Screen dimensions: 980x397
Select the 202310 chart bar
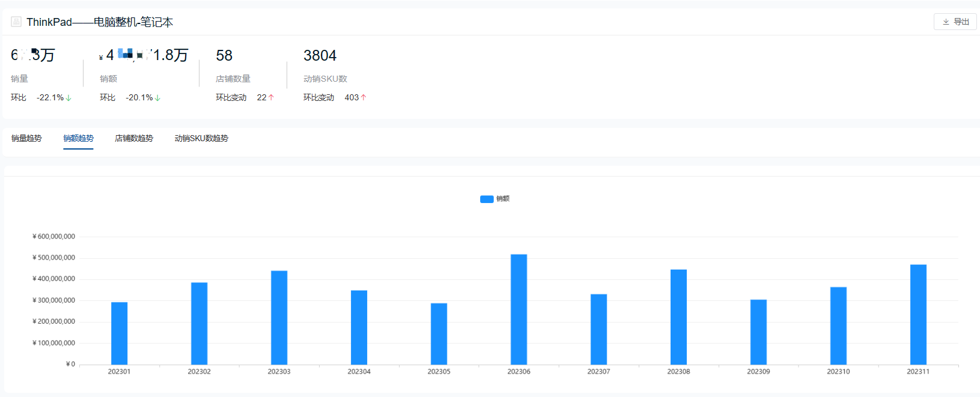pos(838,326)
